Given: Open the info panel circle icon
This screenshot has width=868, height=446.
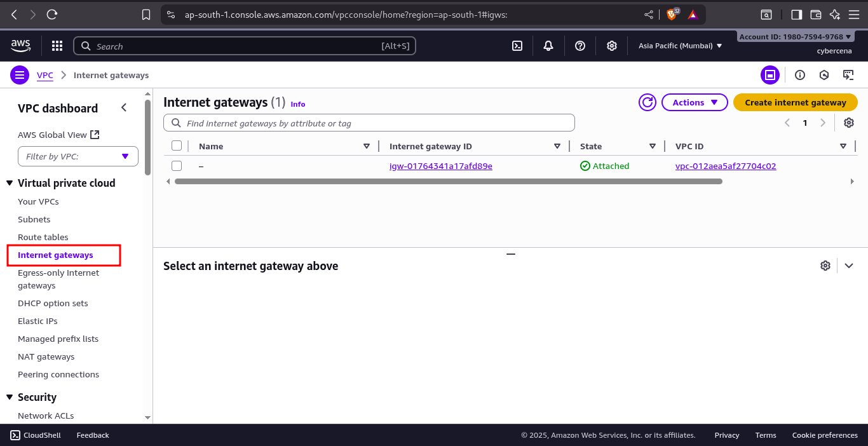Looking at the screenshot, I should click(800, 75).
